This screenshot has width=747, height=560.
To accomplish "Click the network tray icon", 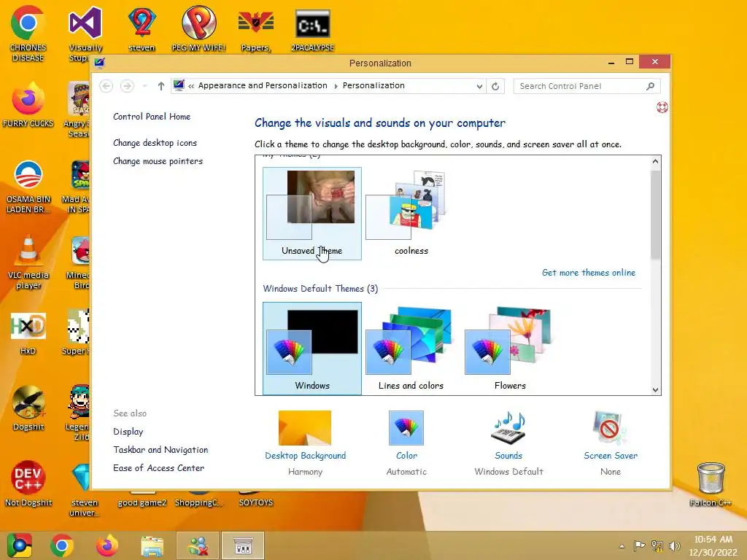I will point(657,545).
